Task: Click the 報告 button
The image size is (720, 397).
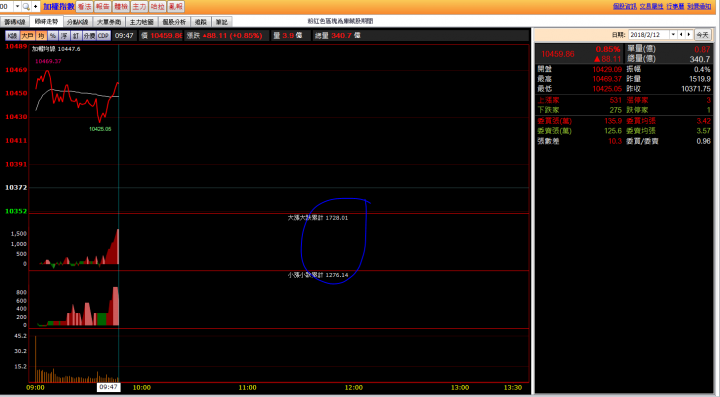Action: pyautogui.click(x=102, y=6)
